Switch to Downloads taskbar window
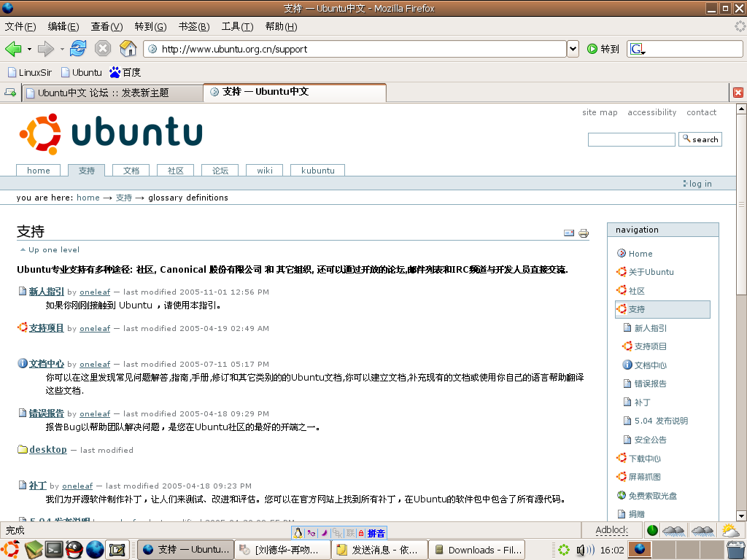The width and height of the screenshot is (747, 560). point(477,550)
